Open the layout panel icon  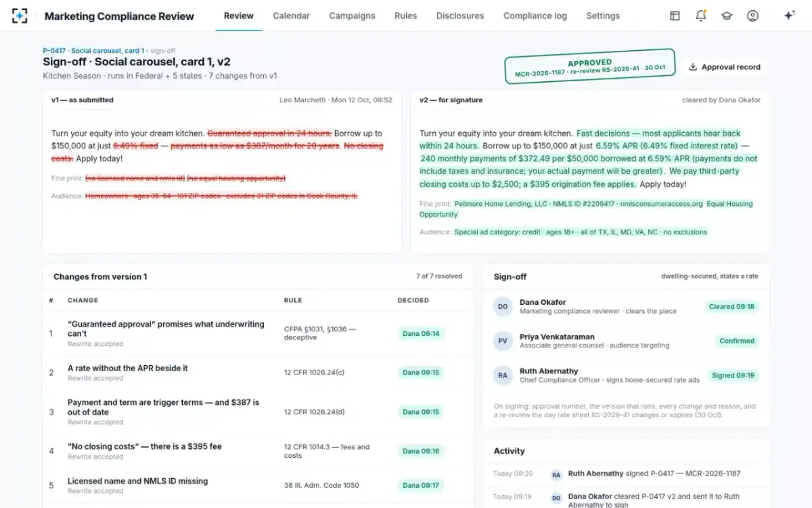(x=675, y=16)
